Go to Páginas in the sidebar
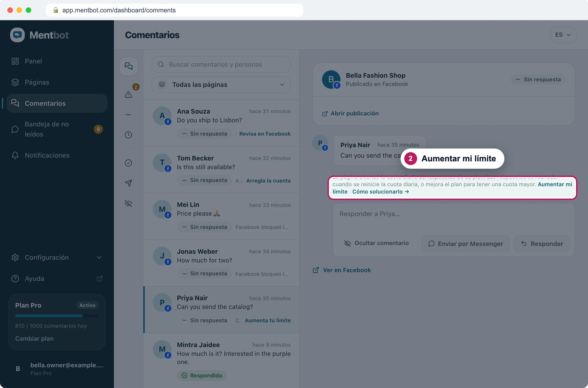The height and width of the screenshot is (388, 588). click(57, 82)
